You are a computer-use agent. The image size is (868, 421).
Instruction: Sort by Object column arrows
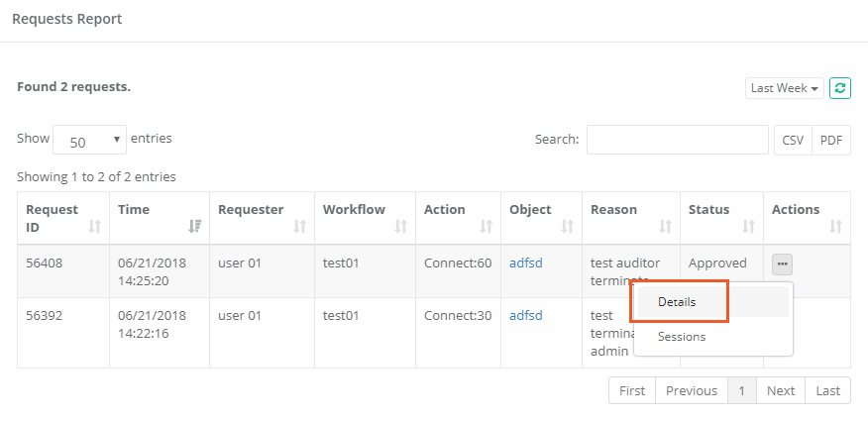(x=567, y=226)
